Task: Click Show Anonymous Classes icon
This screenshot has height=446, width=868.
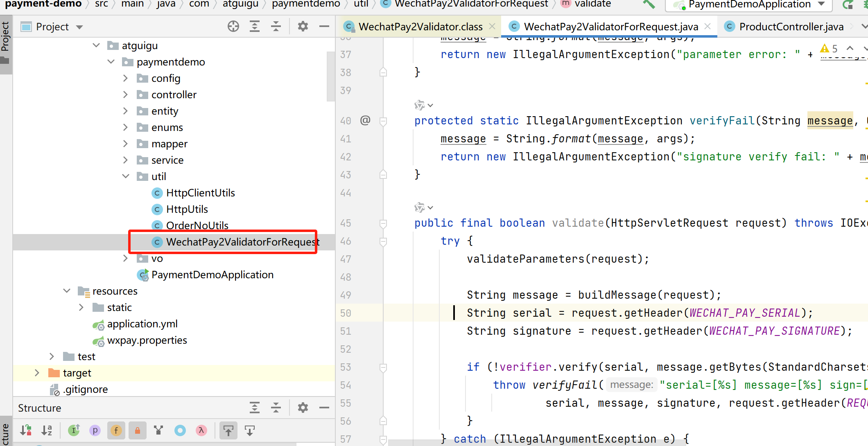Action: (180, 430)
